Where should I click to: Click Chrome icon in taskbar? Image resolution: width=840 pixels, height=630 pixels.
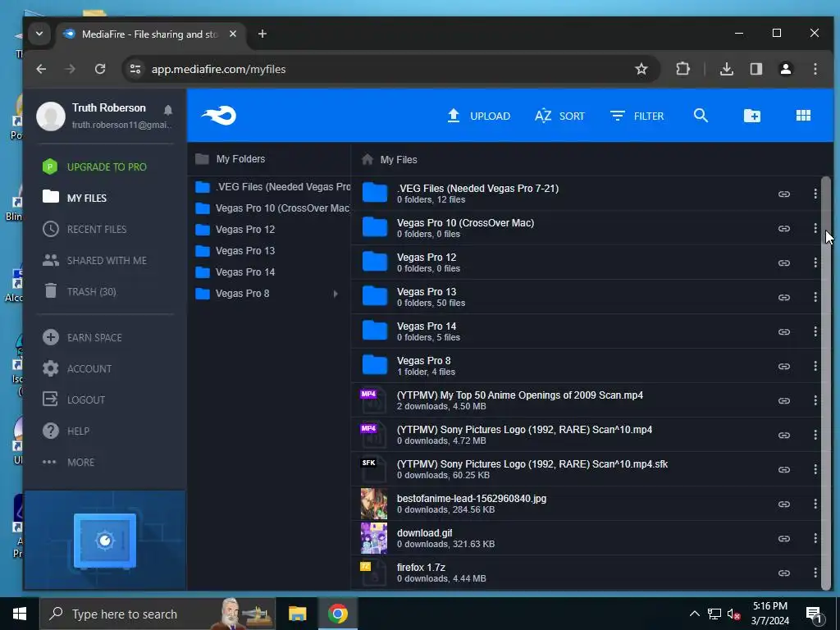point(337,614)
